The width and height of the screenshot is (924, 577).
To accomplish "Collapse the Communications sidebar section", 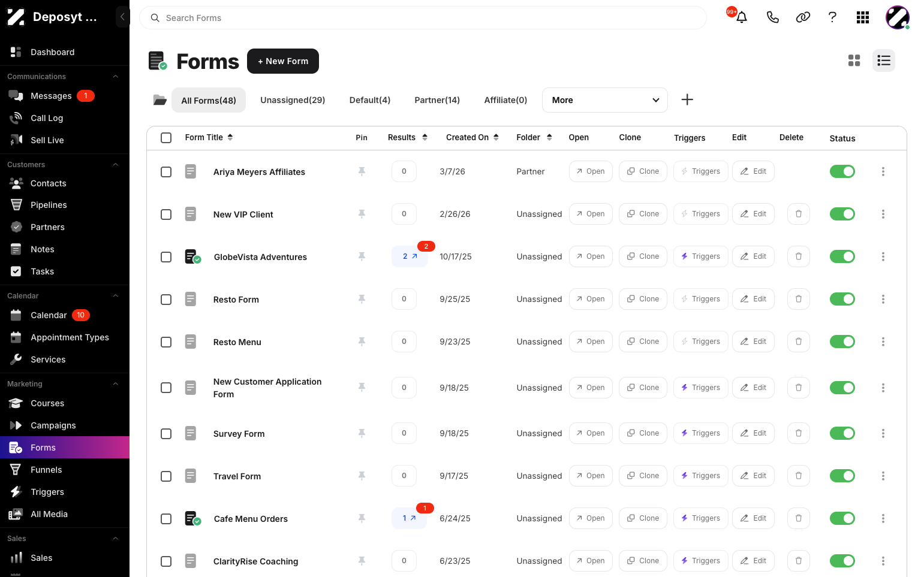I will pyautogui.click(x=116, y=77).
